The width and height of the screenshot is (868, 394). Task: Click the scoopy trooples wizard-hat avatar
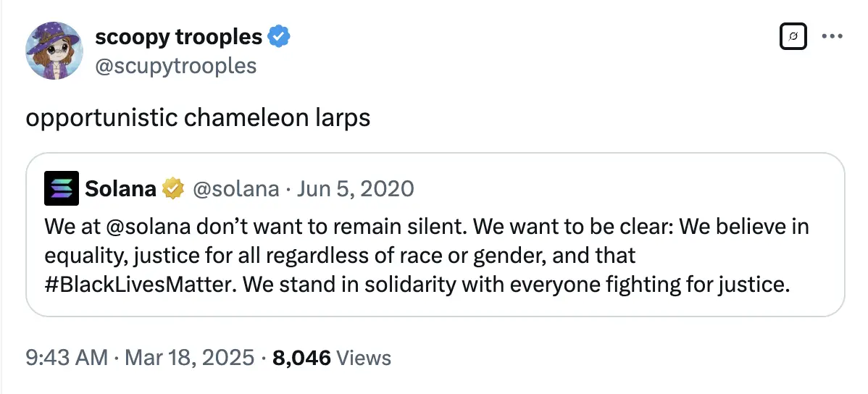point(52,51)
